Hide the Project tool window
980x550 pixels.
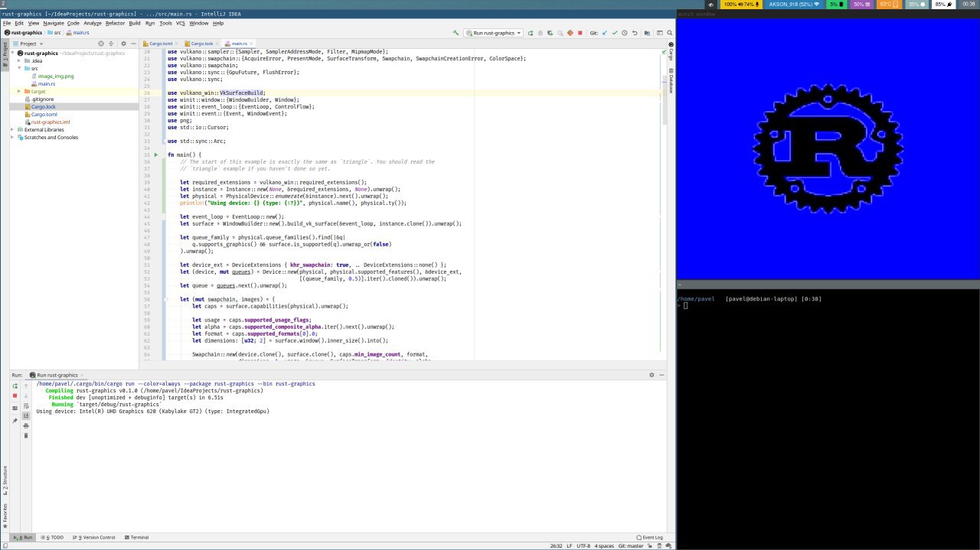click(x=133, y=44)
